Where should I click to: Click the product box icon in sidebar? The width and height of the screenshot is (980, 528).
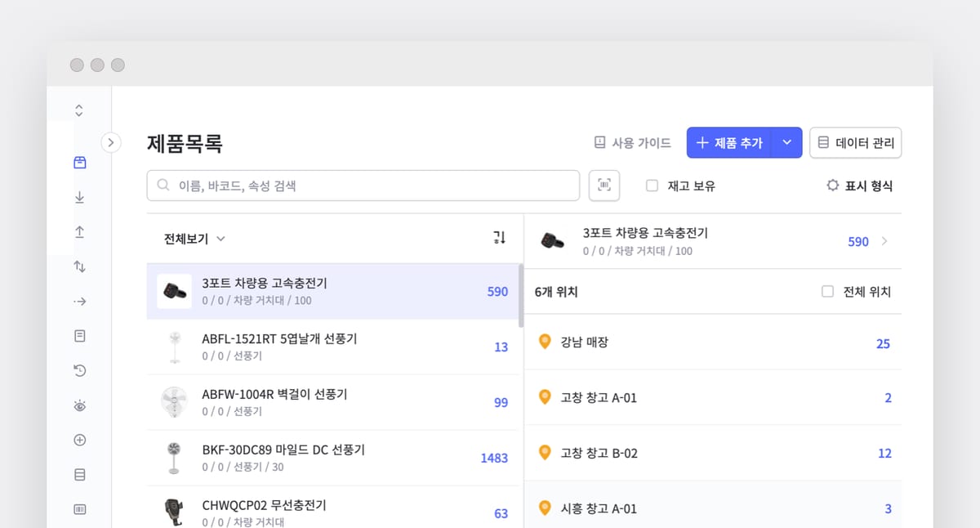pos(79,163)
